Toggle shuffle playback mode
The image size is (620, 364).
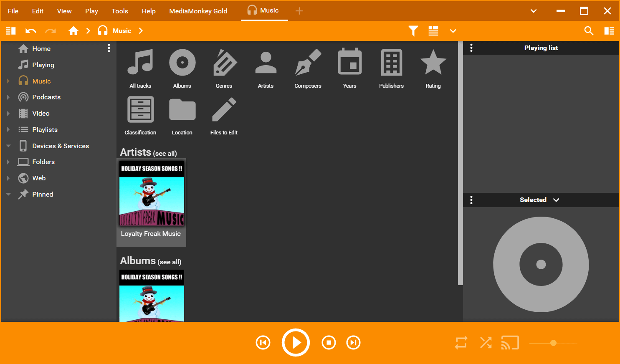click(486, 343)
